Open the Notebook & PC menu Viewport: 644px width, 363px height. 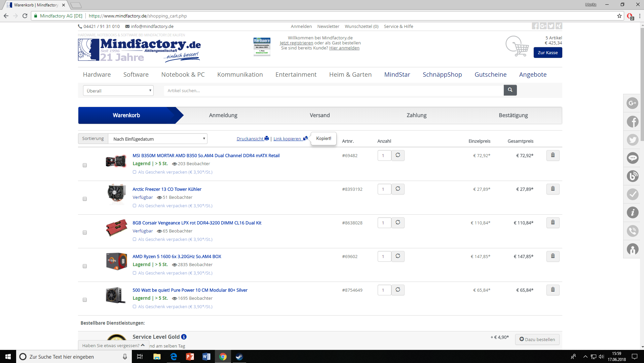tap(183, 74)
